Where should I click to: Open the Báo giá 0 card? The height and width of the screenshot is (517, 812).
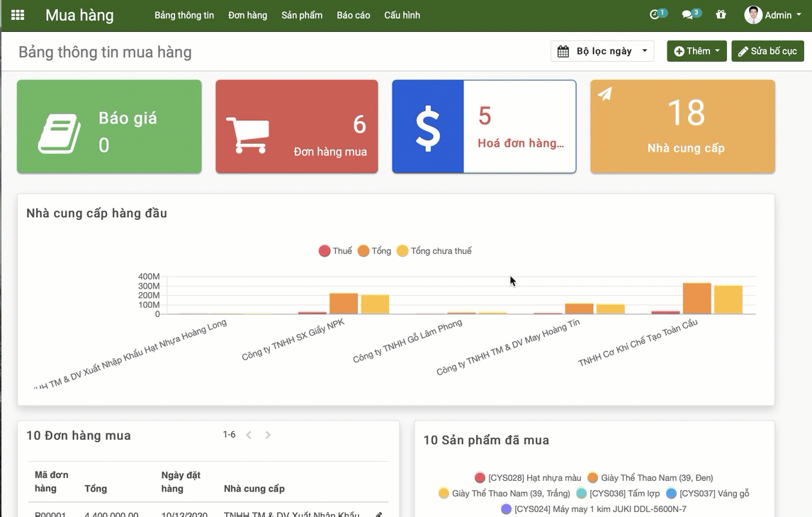(109, 126)
